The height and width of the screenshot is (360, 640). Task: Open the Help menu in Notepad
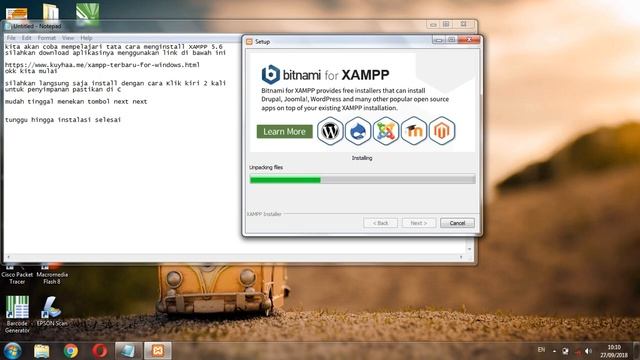[x=86, y=38]
